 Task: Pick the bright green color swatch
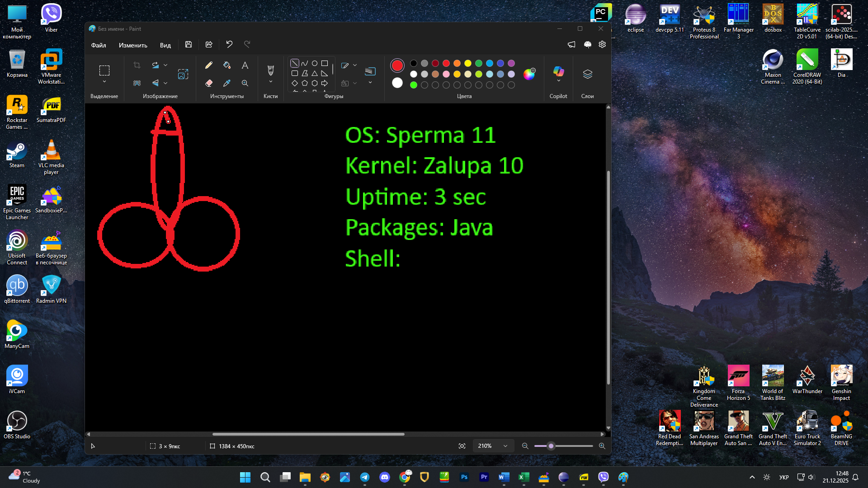(x=413, y=85)
